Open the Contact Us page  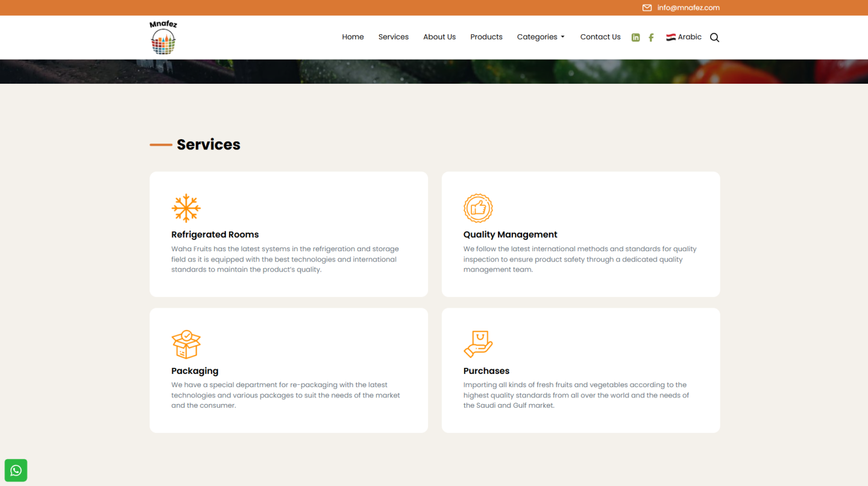[600, 37]
